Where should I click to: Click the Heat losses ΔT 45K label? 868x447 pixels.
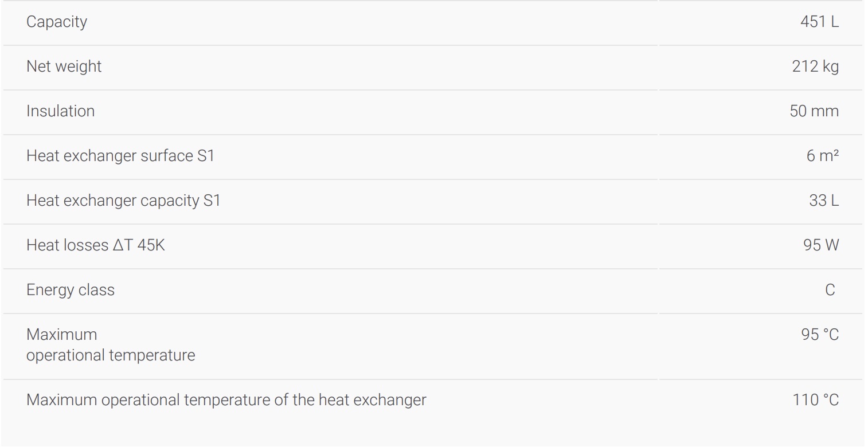pyautogui.click(x=95, y=245)
